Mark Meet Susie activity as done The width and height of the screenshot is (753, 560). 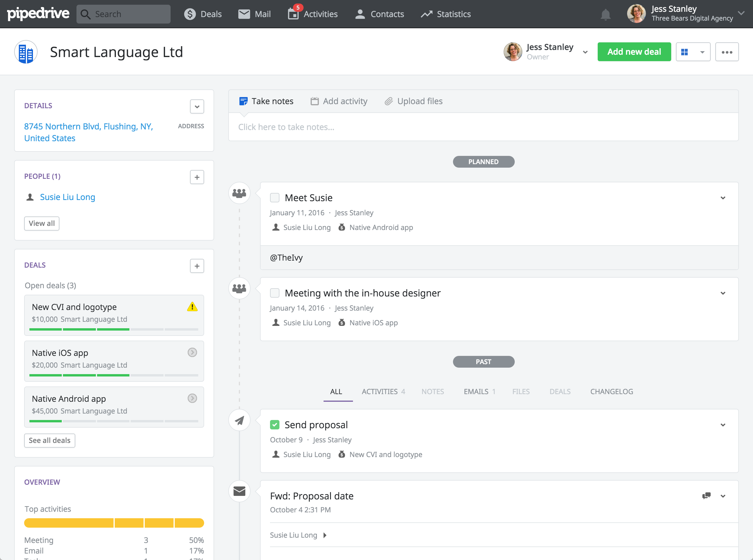275,198
